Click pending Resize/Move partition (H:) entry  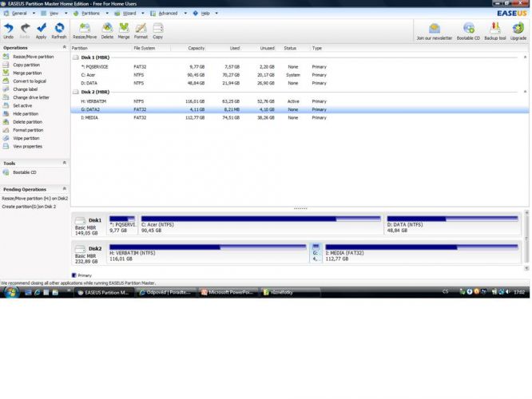(x=35, y=199)
